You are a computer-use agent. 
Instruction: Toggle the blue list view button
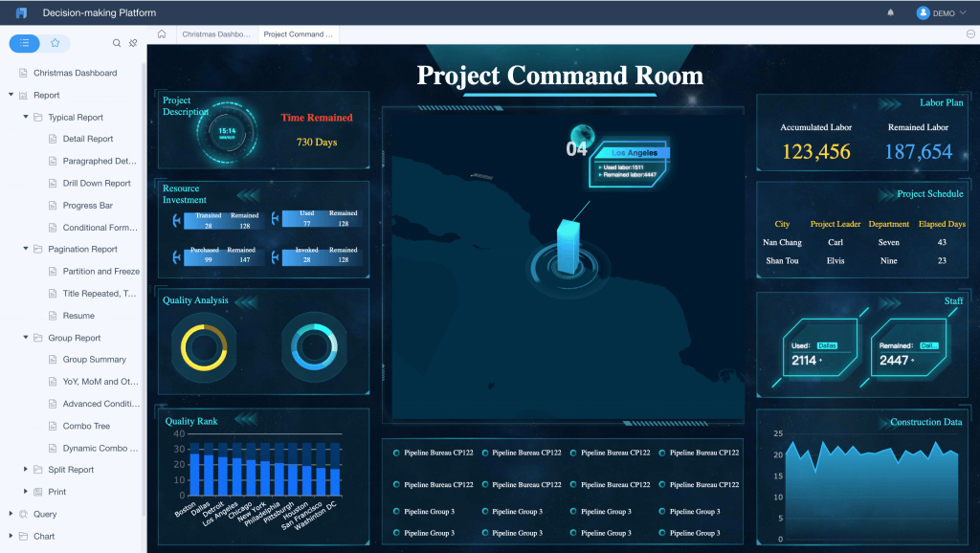pyautogui.click(x=23, y=43)
